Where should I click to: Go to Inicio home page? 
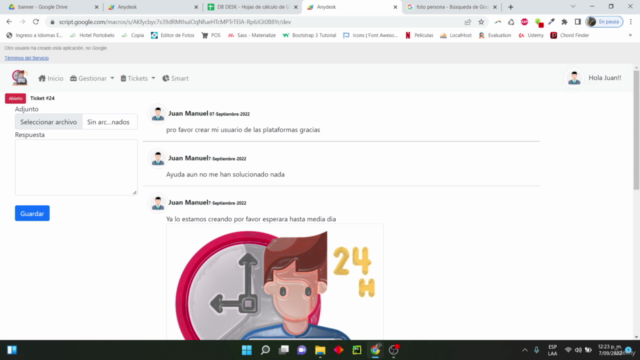[x=51, y=78]
